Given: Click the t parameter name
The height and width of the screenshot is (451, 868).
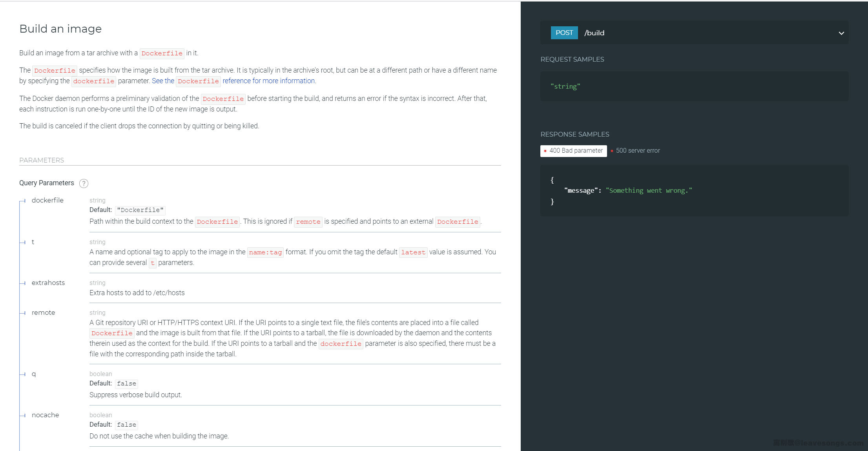Looking at the screenshot, I should [33, 242].
